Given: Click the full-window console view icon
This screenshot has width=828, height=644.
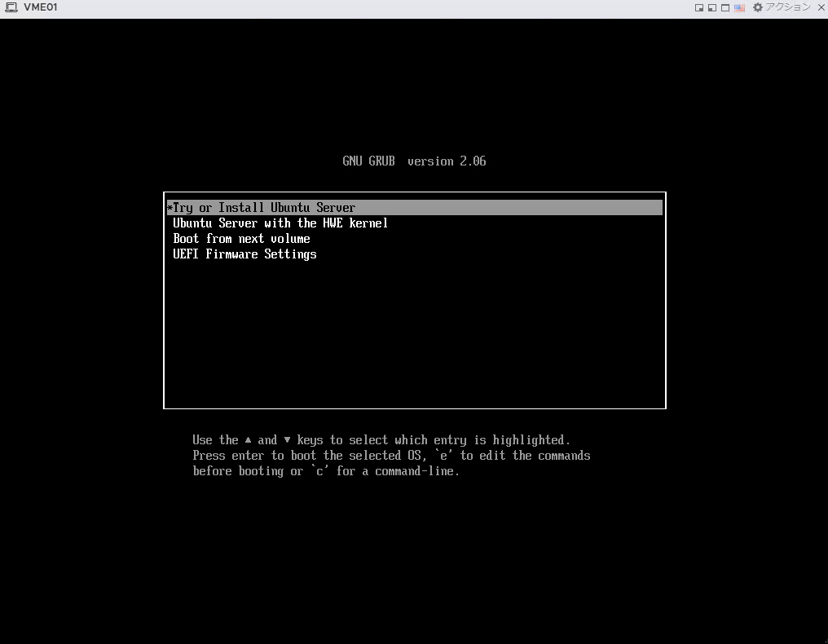Looking at the screenshot, I should pos(725,8).
